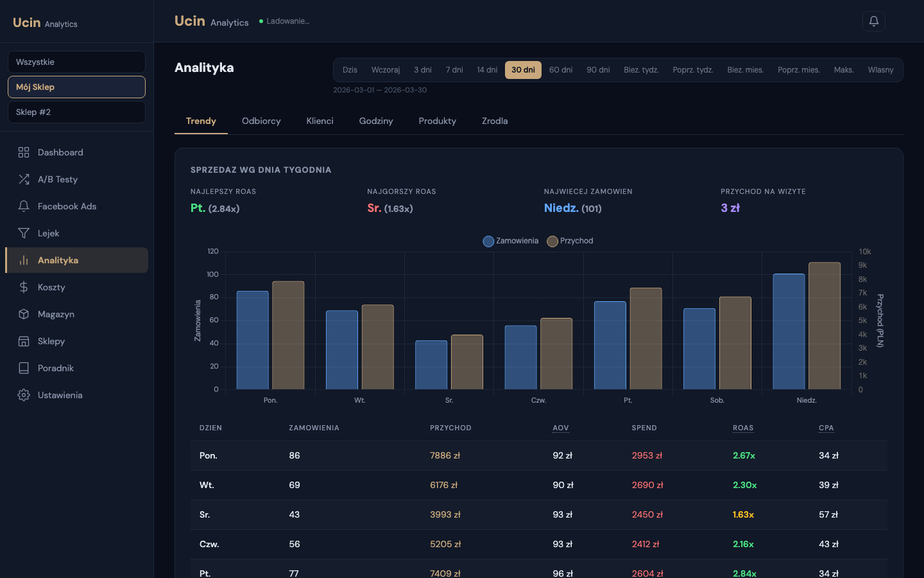This screenshot has height=578, width=924.
Task: Click the Magazyn box icon
Action: (24, 314)
